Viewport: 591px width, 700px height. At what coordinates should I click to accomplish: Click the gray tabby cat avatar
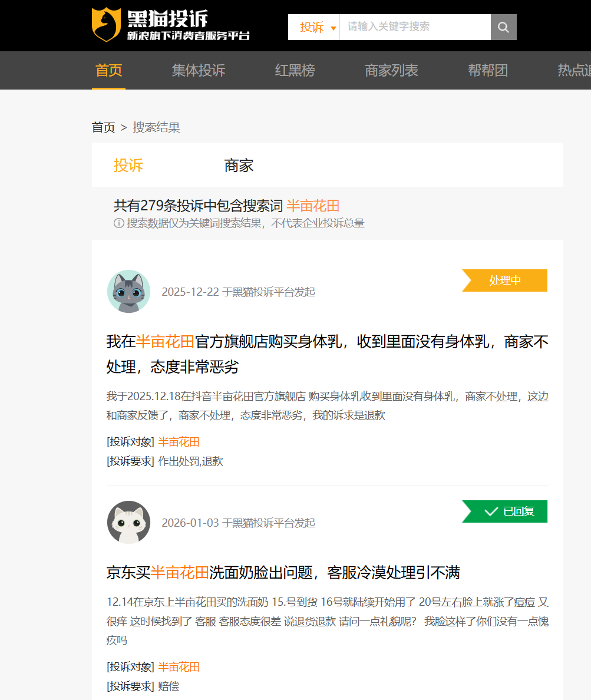128,292
